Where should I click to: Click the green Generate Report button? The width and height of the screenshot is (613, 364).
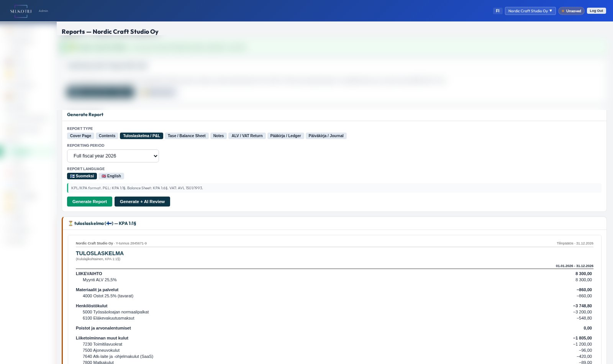(x=90, y=202)
